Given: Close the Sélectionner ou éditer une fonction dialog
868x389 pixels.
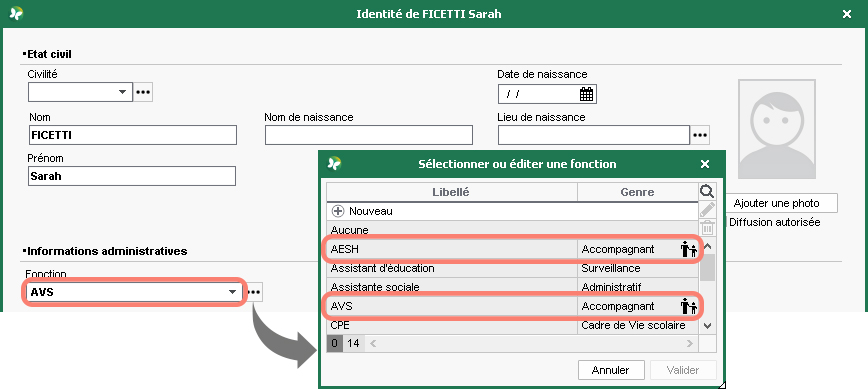Looking at the screenshot, I should tap(705, 164).
